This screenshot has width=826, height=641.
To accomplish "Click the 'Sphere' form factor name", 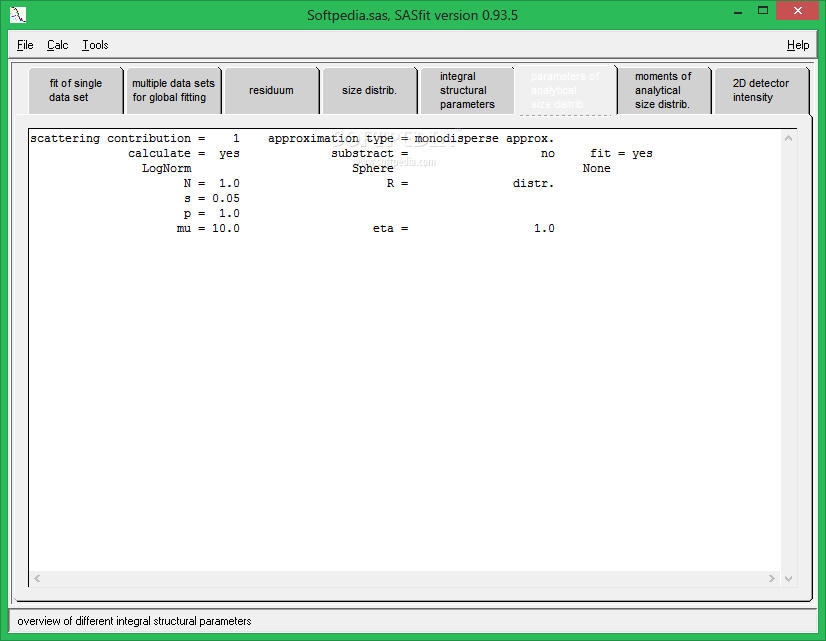I will [x=372, y=168].
